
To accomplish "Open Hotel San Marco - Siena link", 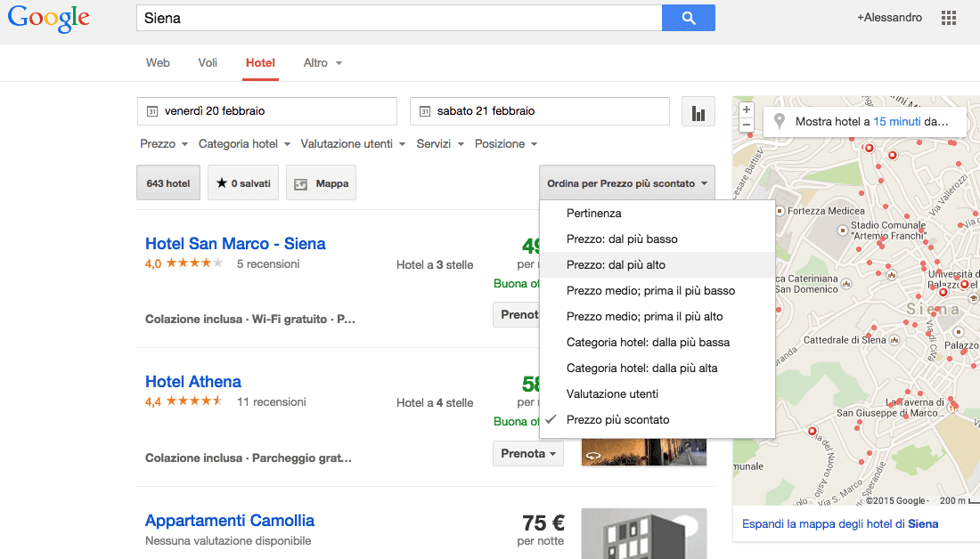I will [x=235, y=244].
